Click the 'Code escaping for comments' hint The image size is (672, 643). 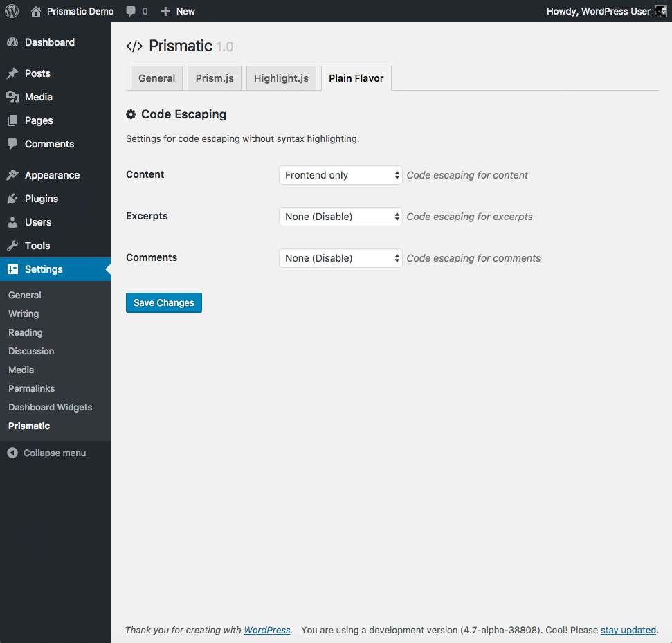click(473, 258)
